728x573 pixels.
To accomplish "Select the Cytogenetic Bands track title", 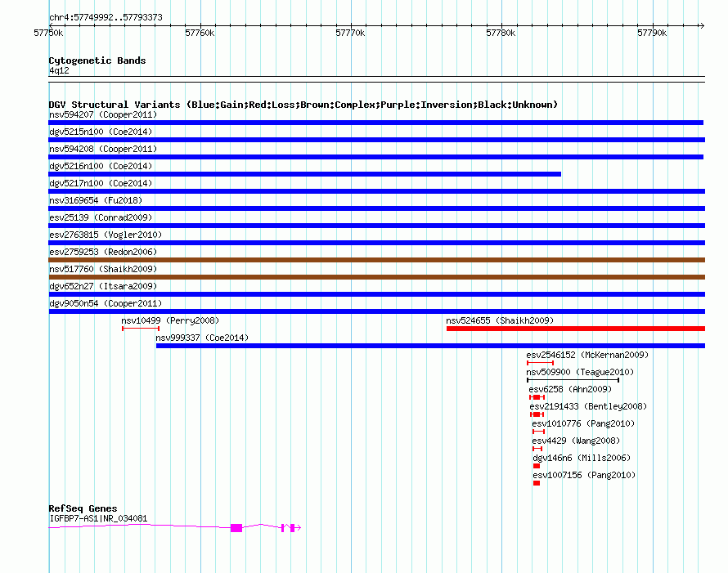I will pyautogui.click(x=97, y=60).
